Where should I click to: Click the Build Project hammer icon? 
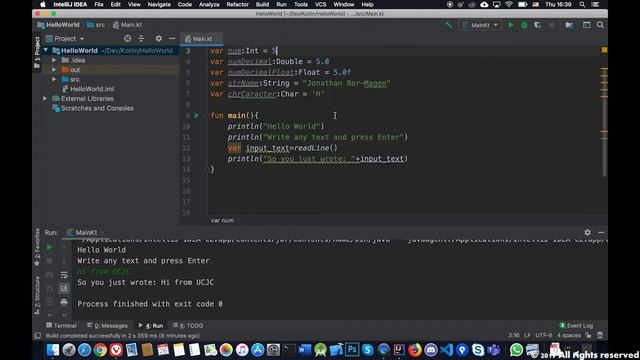448,25
